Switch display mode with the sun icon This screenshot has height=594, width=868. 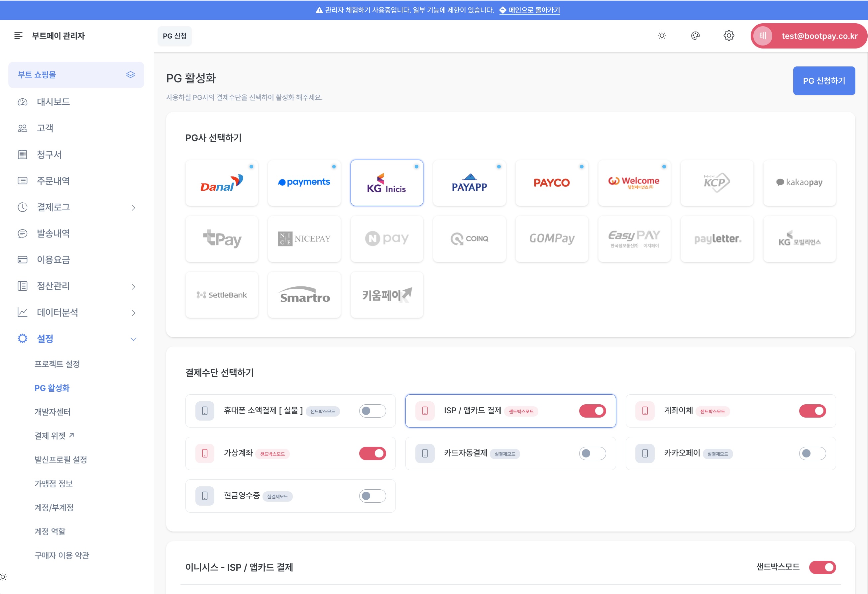[x=661, y=36]
